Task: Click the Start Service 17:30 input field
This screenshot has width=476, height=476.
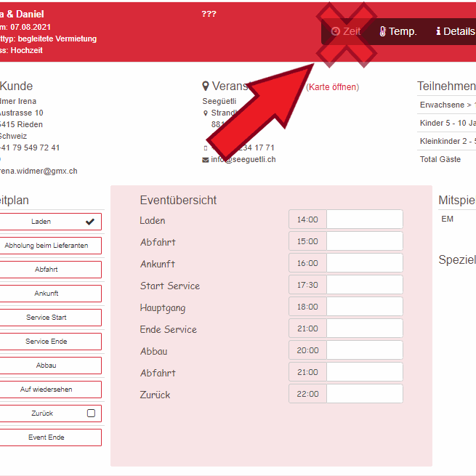Action: (x=364, y=285)
